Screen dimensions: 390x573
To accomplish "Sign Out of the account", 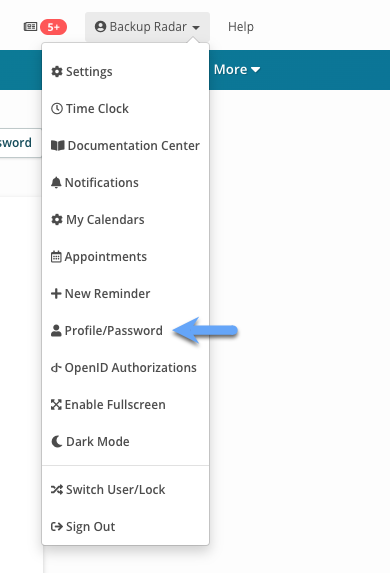I will tap(125, 527).
